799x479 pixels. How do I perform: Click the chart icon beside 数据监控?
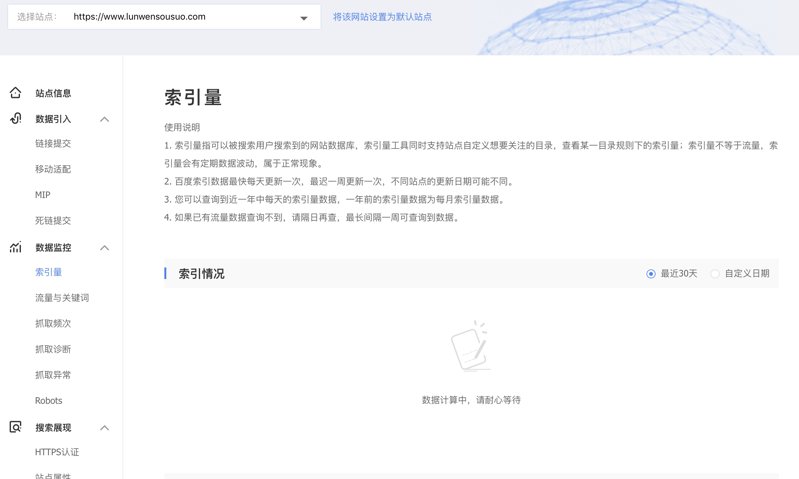(x=15, y=247)
